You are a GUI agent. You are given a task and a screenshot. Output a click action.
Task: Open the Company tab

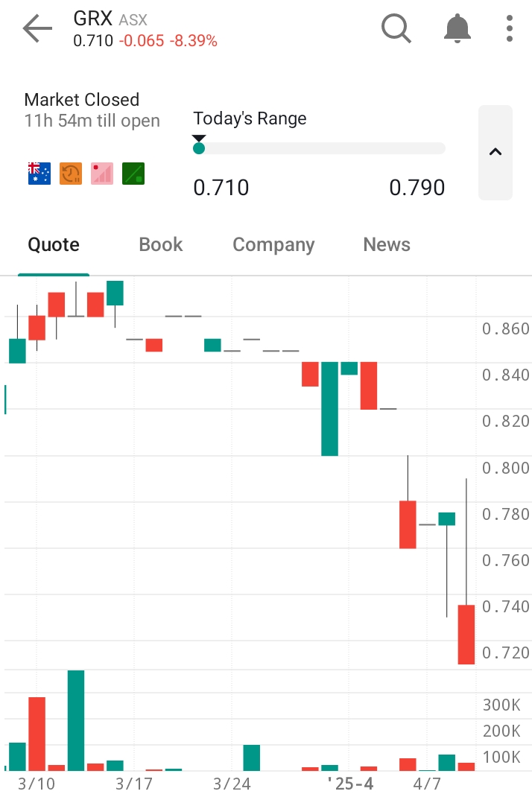(x=273, y=245)
